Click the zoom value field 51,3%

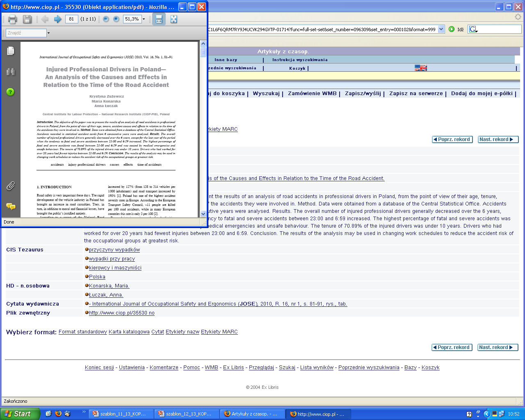click(132, 19)
